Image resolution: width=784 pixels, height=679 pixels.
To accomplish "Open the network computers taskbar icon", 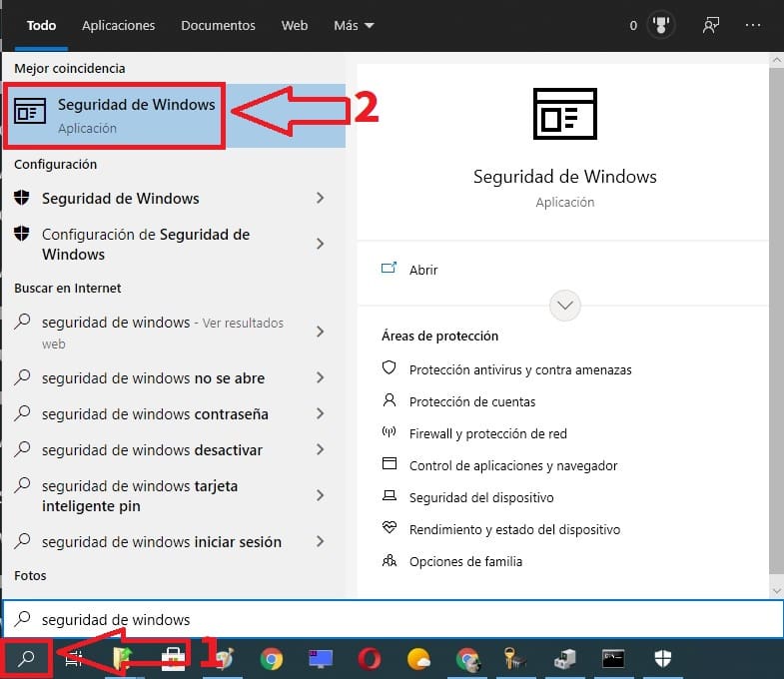I will (x=565, y=659).
